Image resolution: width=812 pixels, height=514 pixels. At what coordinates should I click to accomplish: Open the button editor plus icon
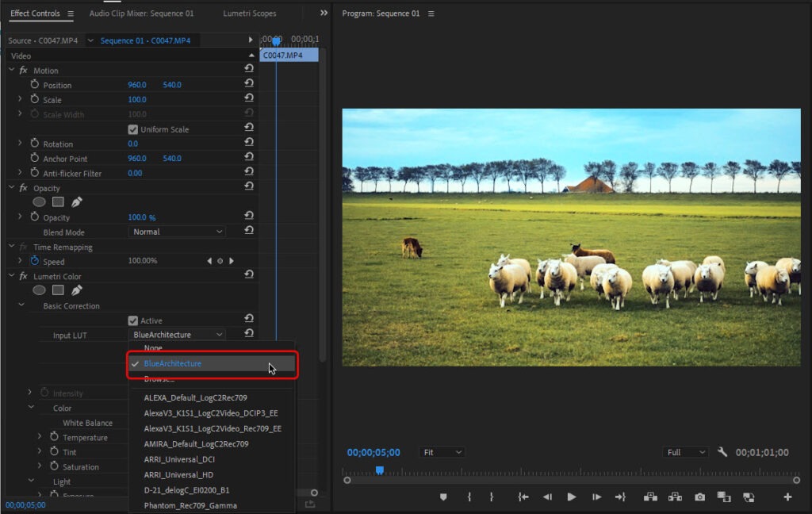coord(787,497)
